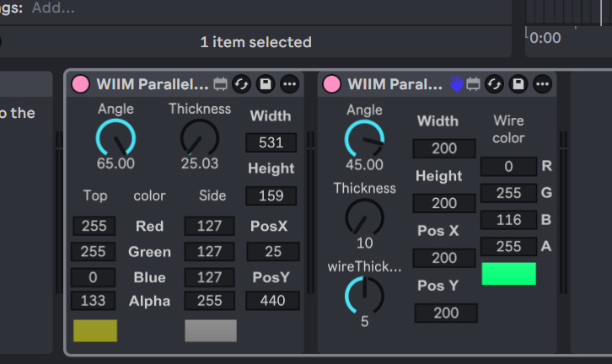Toggle the first WIIM Parallel device activator
The height and width of the screenshot is (364, 612).
tap(81, 84)
